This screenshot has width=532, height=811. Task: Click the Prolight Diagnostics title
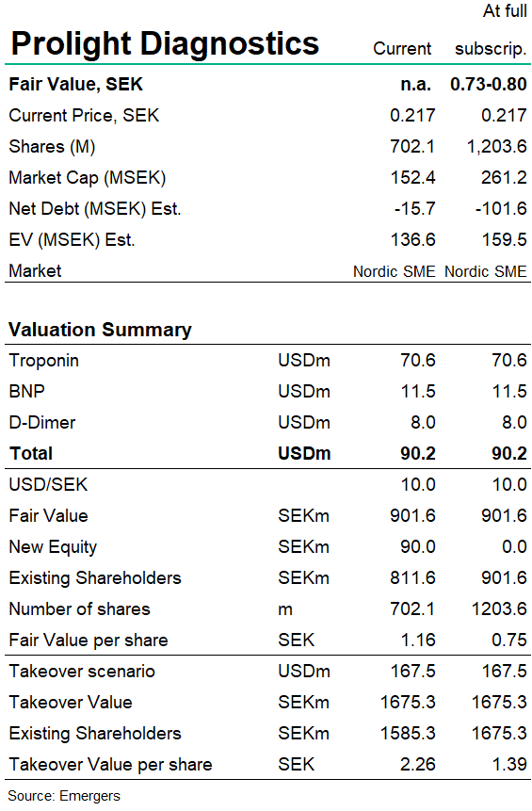click(165, 44)
